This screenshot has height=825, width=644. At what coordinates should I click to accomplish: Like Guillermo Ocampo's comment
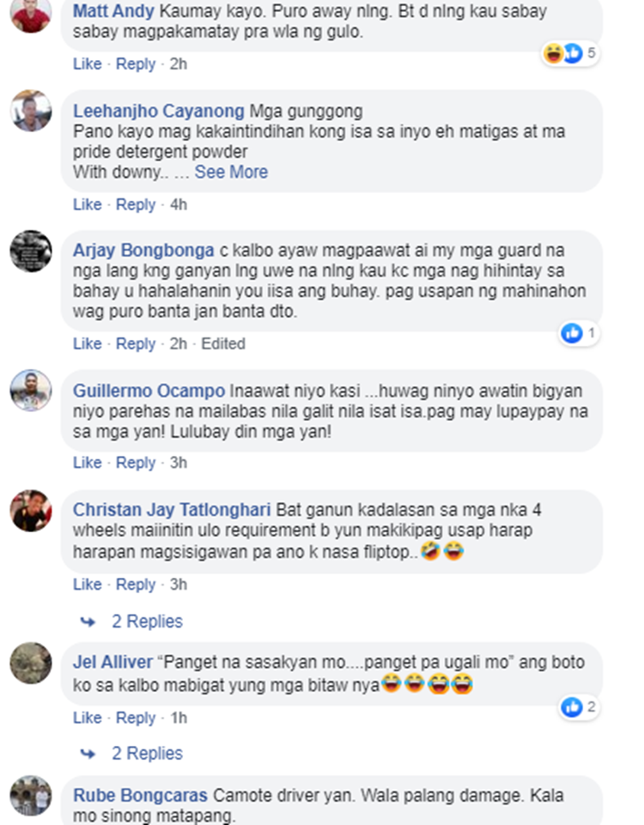(88, 463)
